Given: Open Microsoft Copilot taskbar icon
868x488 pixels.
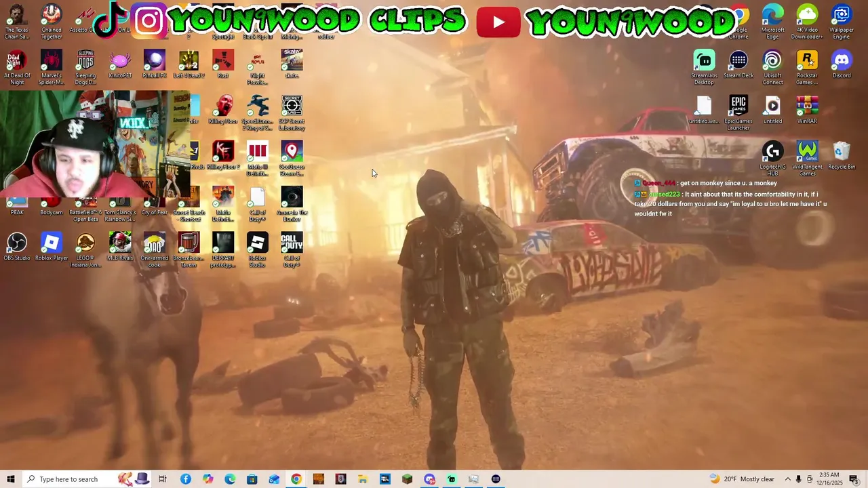Looking at the screenshot, I should [x=208, y=479].
